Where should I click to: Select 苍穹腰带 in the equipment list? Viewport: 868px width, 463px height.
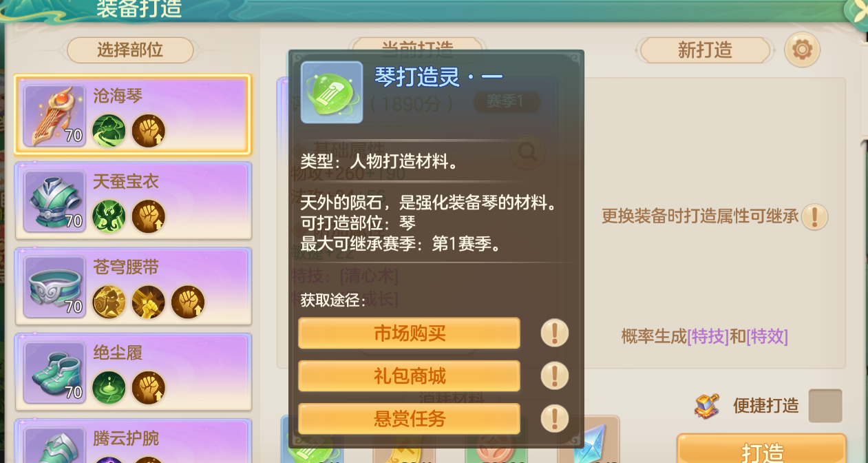pyautogui.click(x=132, y=285)
